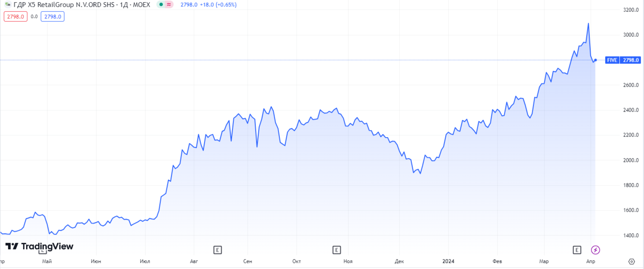Click the 2000.0 price axis label

pyautogui.click(x=631, y=160)
